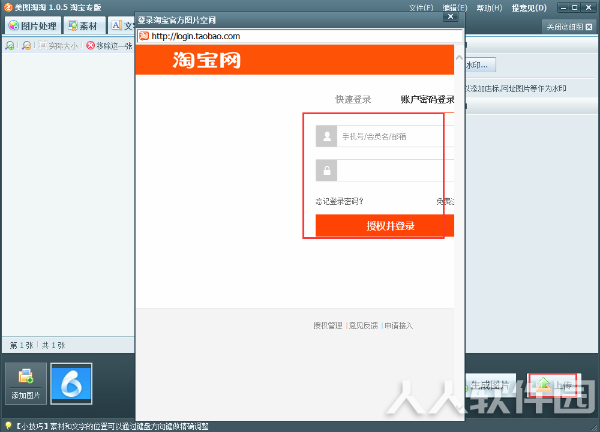Switch to 快速登录 quick login tab
The width and height of the screenshot is (600, 432).
tap(353, 99)
